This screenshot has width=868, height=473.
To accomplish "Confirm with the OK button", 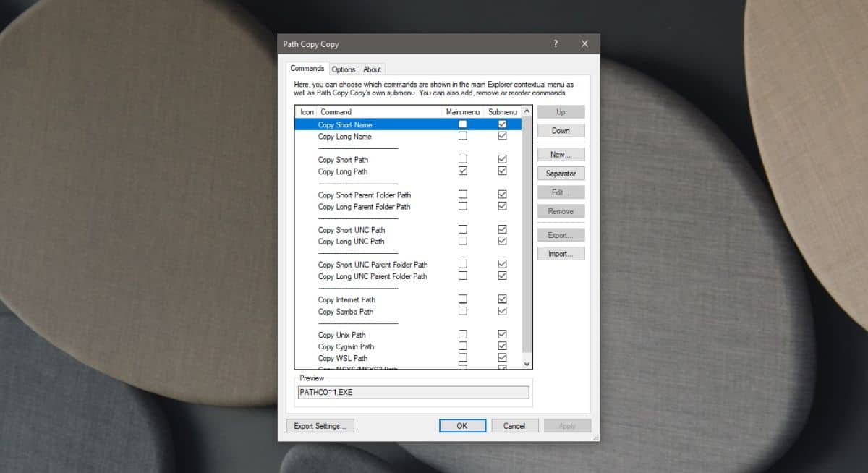I will click(x=462, y=426).
